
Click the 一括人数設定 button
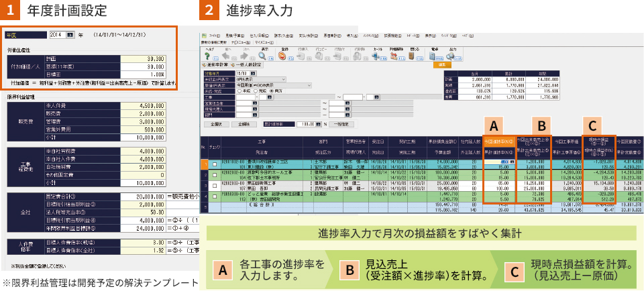tap(246, 64)
